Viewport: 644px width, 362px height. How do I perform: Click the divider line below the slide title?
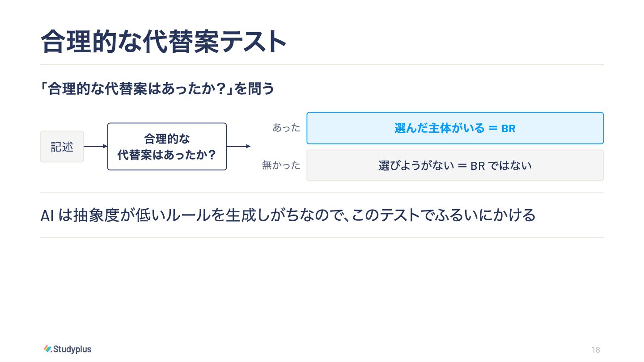click(x=322, y=65)
